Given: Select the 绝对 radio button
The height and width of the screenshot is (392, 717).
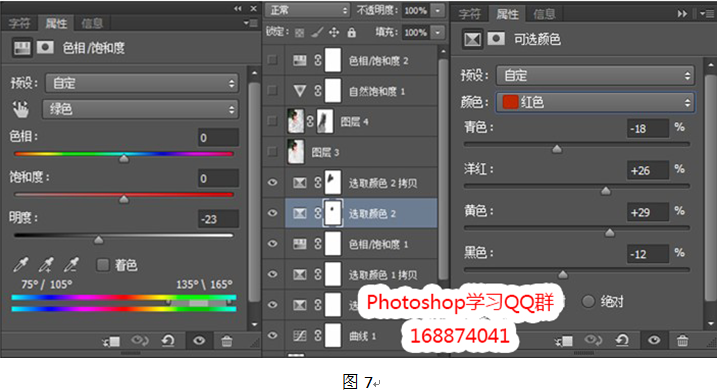Looking at the screenshot, I should tap(588, 301).
